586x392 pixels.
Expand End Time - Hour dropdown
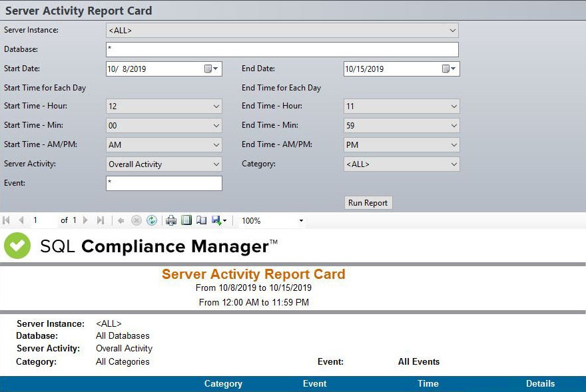(x=453, y=106)
